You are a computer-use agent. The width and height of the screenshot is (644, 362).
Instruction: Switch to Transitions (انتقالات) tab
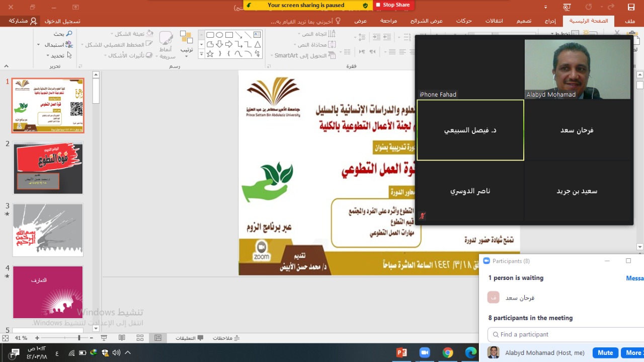tap(494, 21)
